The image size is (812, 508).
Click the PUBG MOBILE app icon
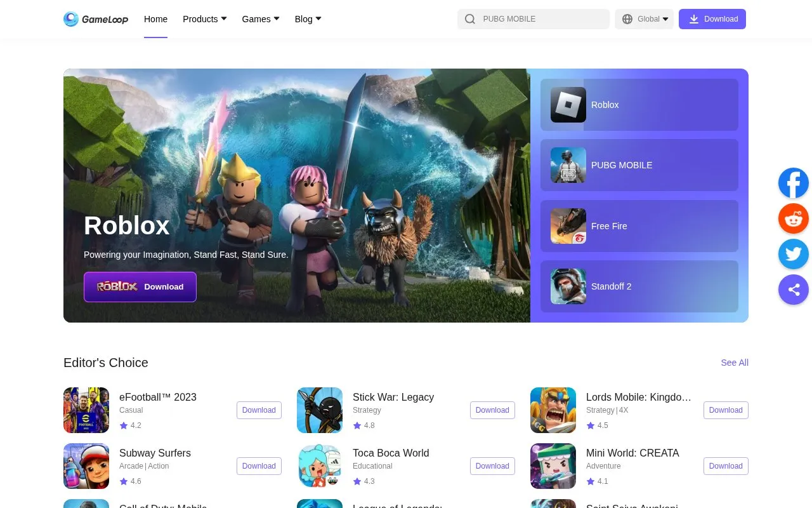click(x=568, y=165)
